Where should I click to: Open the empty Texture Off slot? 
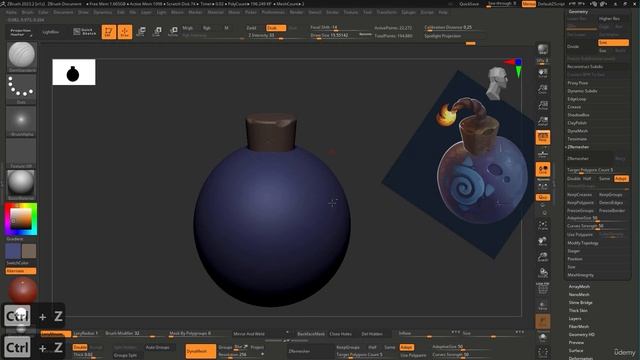coord(21,153)
